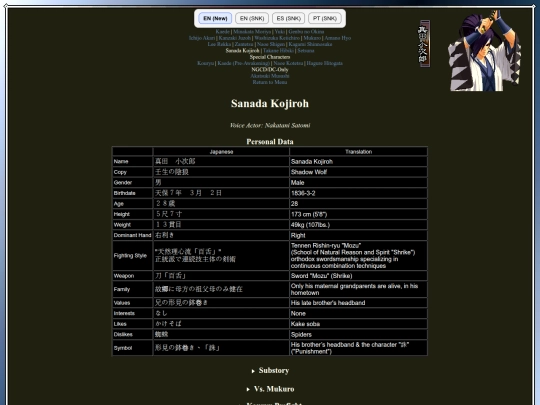Open Genbu no Okina's page
Screen dimensions: 540x405
306,32
